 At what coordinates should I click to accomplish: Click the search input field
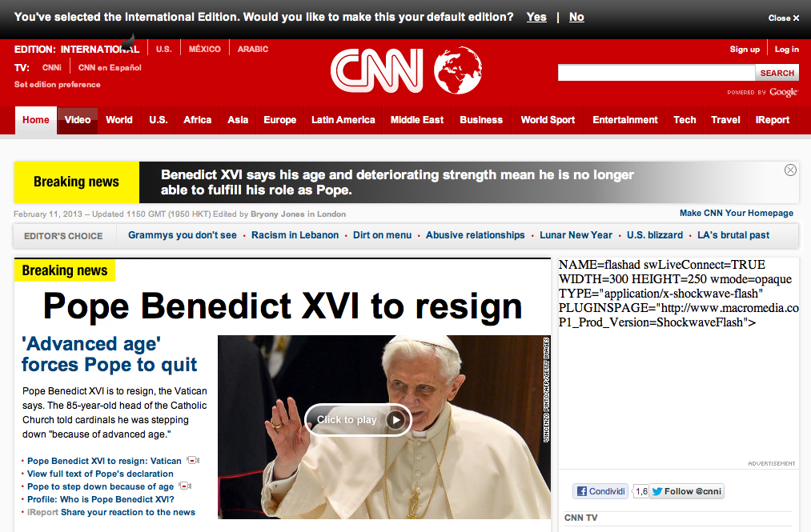(x=656, y=72)
